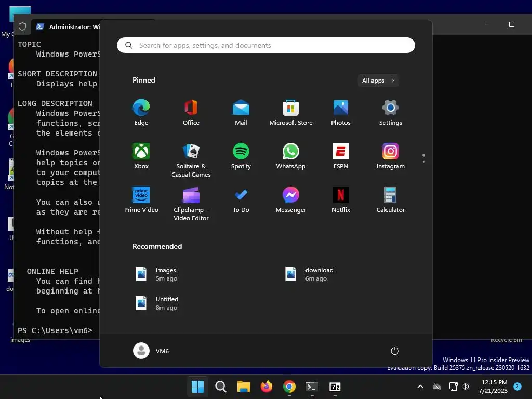The height and width of the screenshot is (399, 532).
Task: Open Google Chrome from taskbar
Action: point(289,387)
